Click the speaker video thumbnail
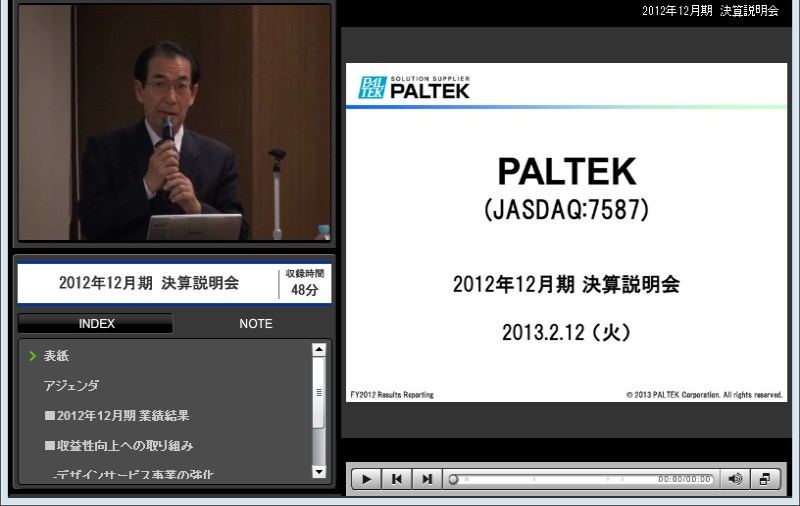Screen dimensions: 800x506 [x=174, y=122]
